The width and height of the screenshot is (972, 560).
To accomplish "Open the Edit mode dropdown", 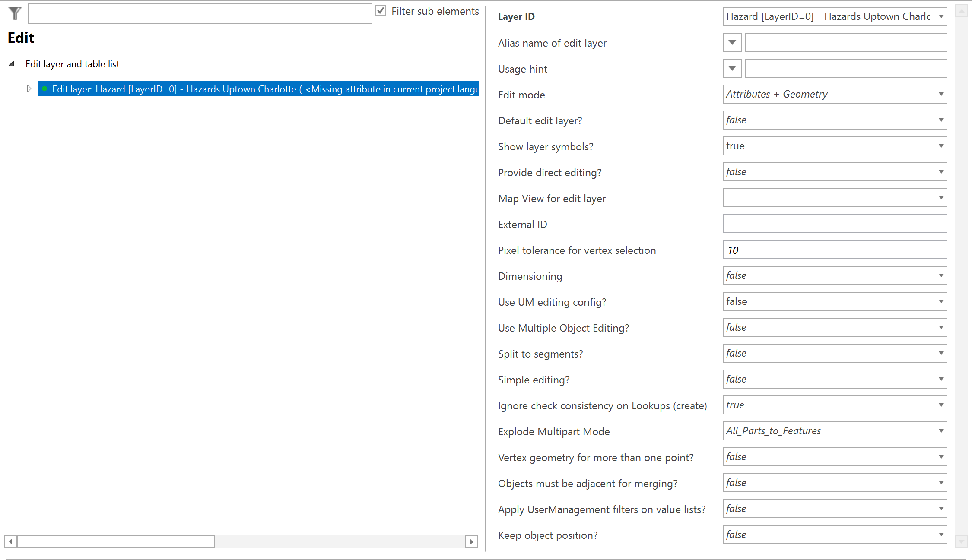I will point(941,94).
